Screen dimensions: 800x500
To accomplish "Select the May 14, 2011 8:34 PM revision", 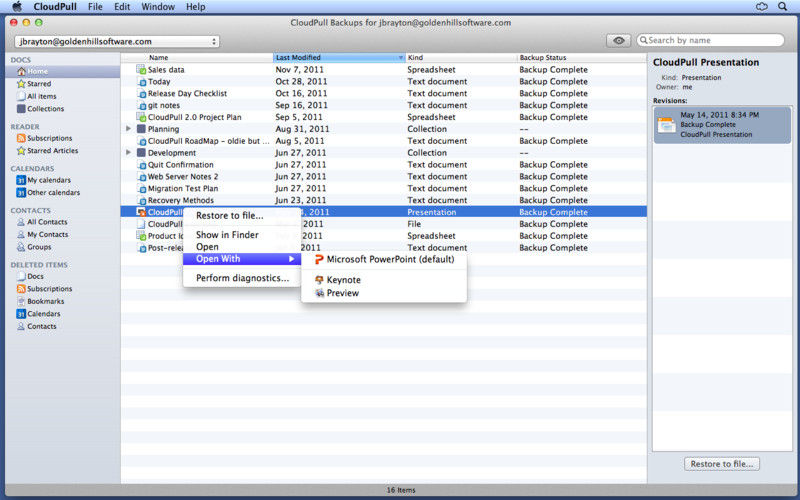I will (x=722, y=125).
